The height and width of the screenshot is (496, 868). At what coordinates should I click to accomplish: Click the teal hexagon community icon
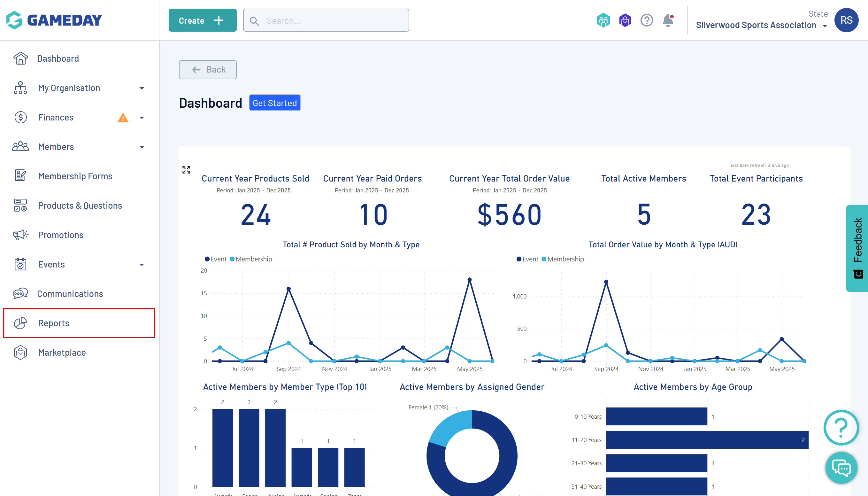pos(603,20)
